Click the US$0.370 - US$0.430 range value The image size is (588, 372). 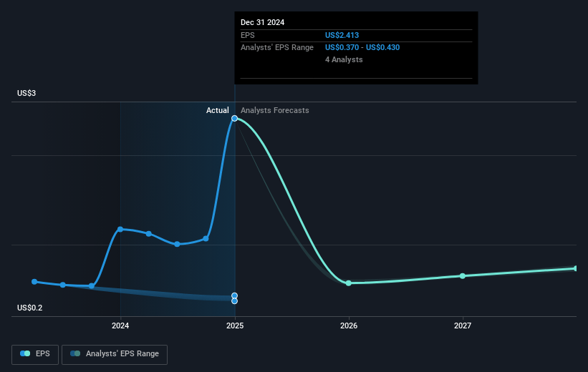362,48
